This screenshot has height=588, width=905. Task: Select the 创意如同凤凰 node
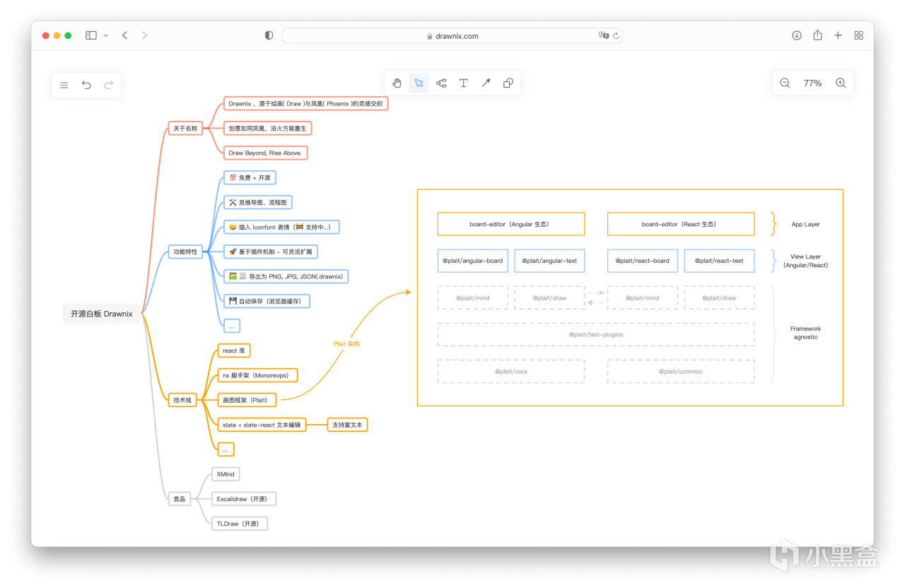[267, 128]
